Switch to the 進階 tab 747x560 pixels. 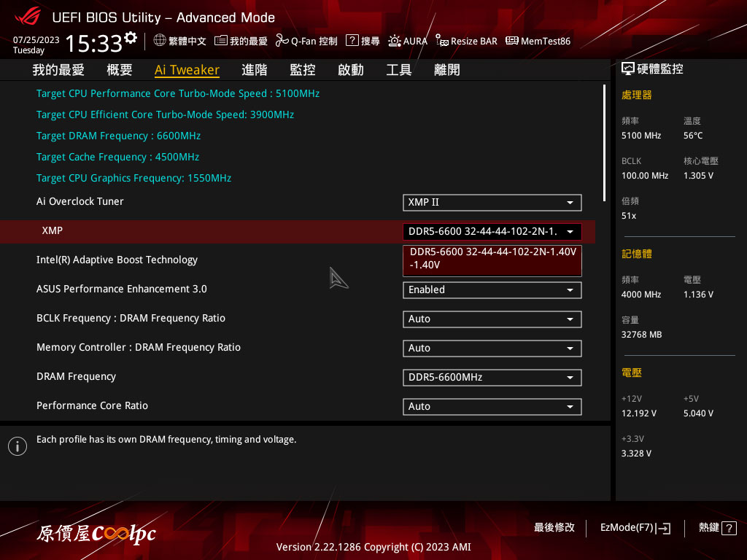(254, 70)
